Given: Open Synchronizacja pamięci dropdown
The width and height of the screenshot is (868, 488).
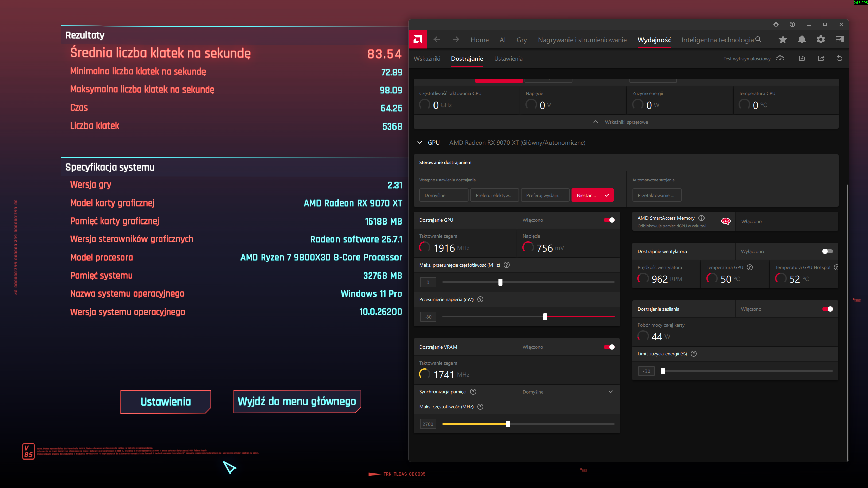Looking at the screenshot, I should pos(568,392).
